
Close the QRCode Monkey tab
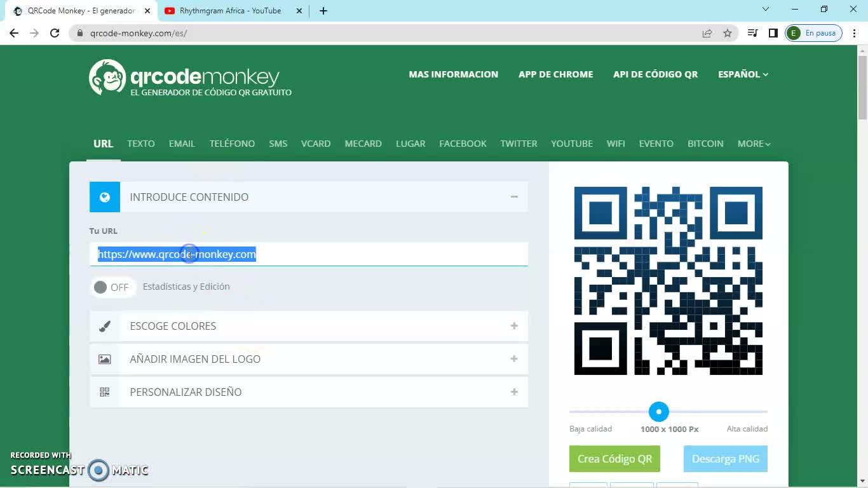(147, 11)
